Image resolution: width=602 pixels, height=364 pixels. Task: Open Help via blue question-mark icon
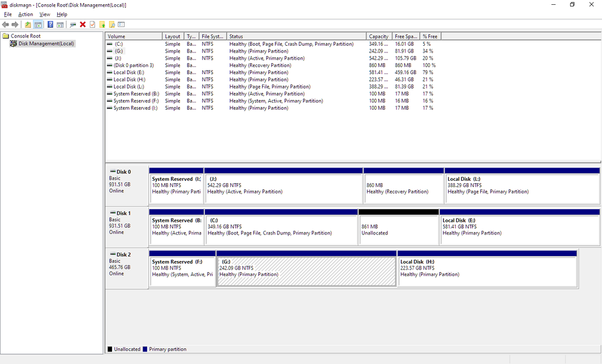tap(50, 25)
